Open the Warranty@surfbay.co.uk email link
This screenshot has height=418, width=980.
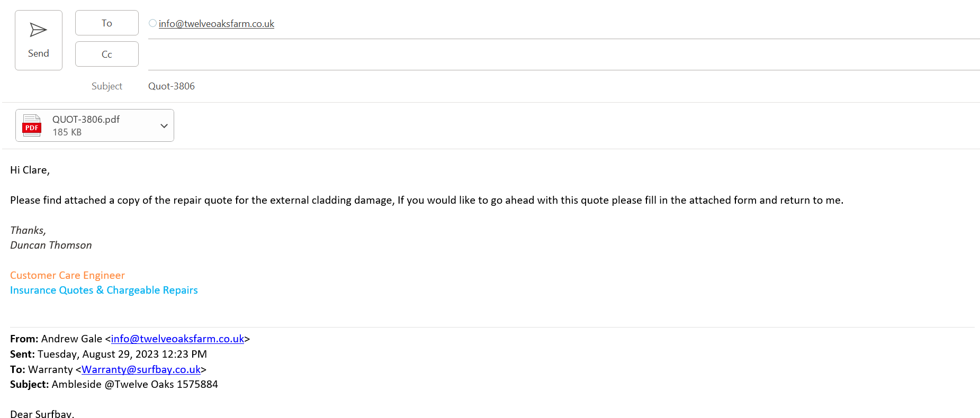click(141, 370)
